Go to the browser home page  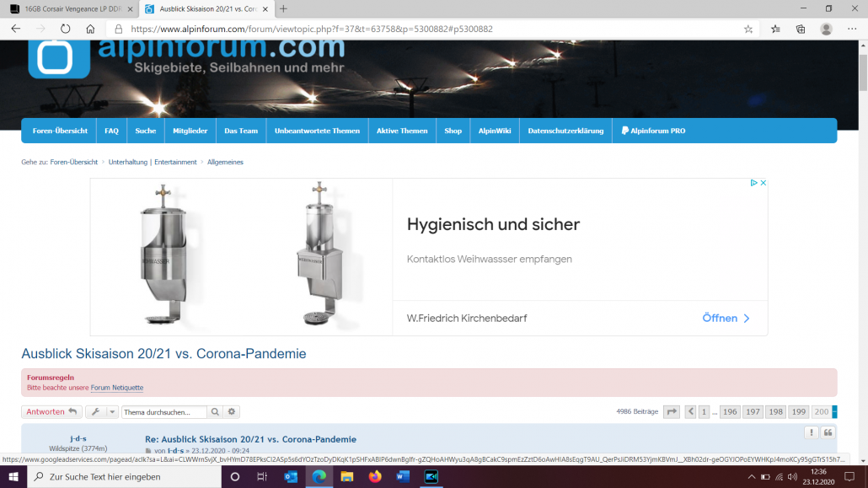pos(90,29)
